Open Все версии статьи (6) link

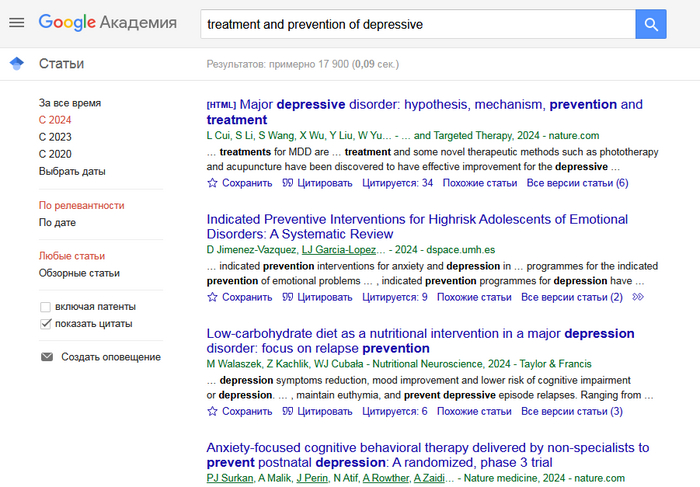pyautogui.click(x=577, y=183)
